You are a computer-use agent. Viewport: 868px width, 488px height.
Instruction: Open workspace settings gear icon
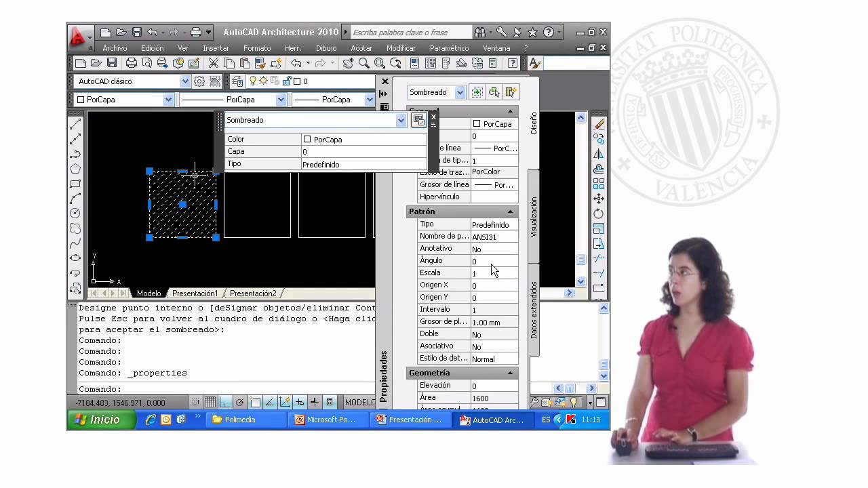[199, 81]
